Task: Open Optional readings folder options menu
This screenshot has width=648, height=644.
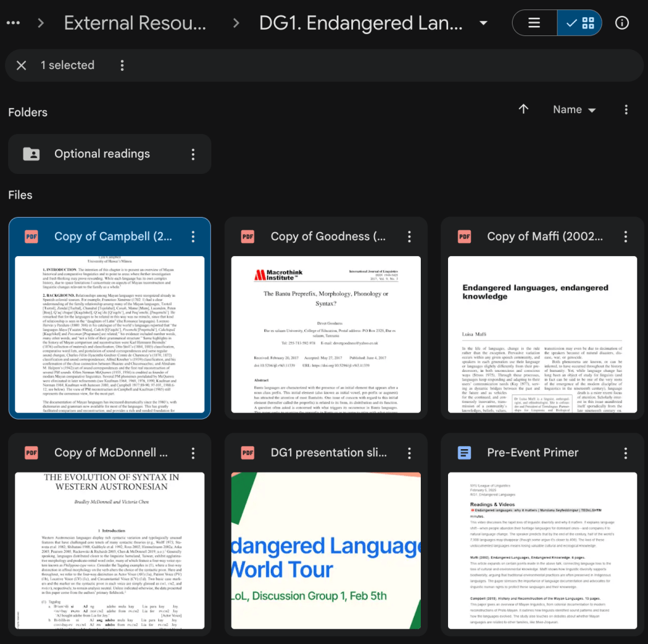Action: click(x=193, y=154)
